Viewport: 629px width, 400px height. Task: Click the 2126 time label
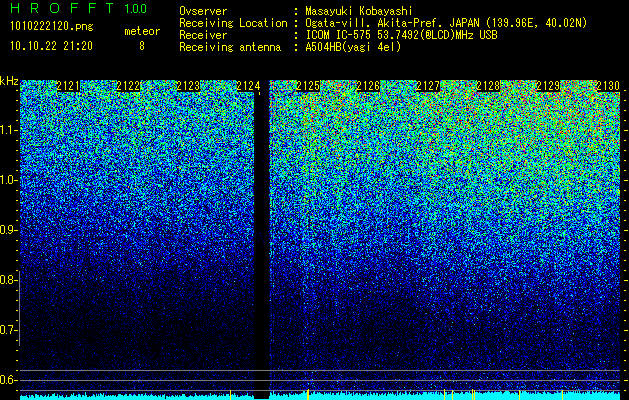coord(368,86)
